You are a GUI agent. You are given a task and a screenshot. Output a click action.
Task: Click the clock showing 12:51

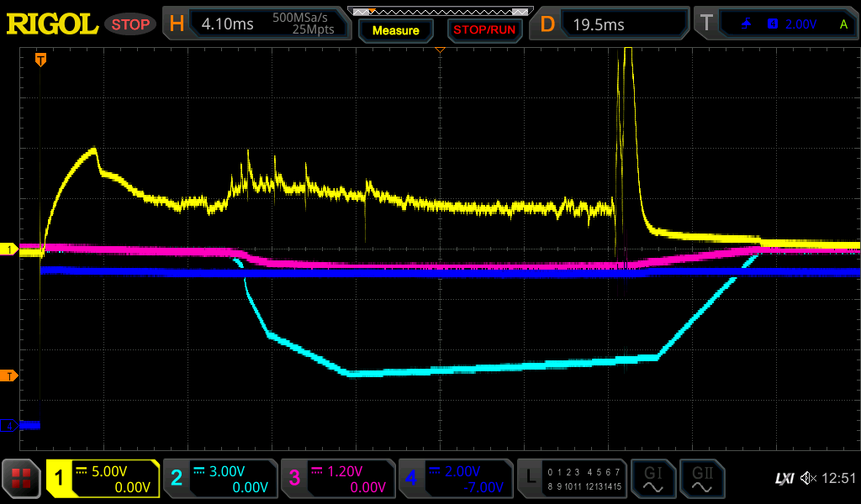838,479
